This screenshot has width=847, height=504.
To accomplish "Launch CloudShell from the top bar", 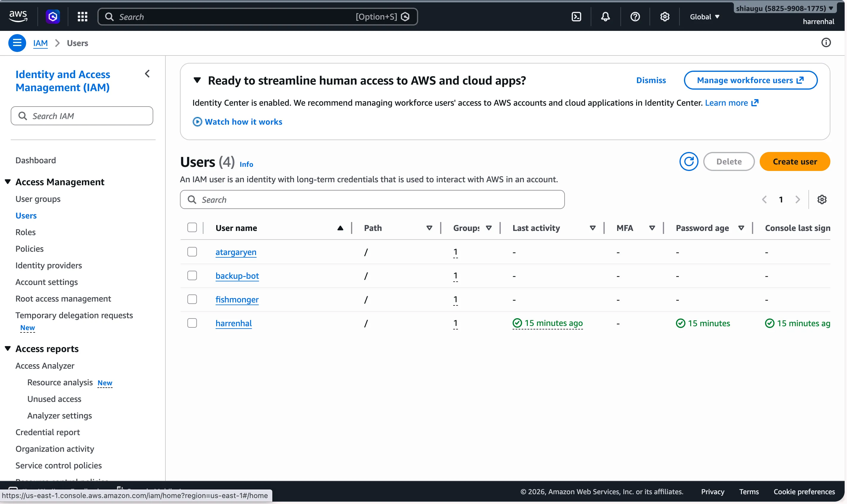I will 576,17.
